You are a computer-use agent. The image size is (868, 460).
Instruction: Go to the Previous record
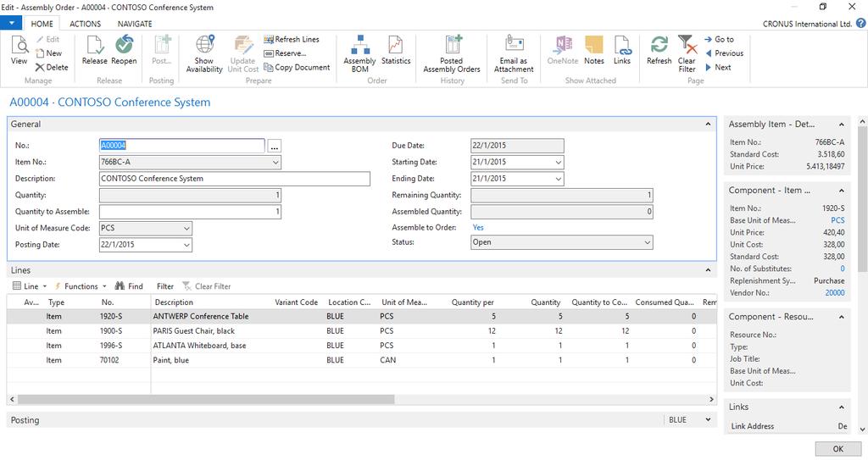point(724,53)
